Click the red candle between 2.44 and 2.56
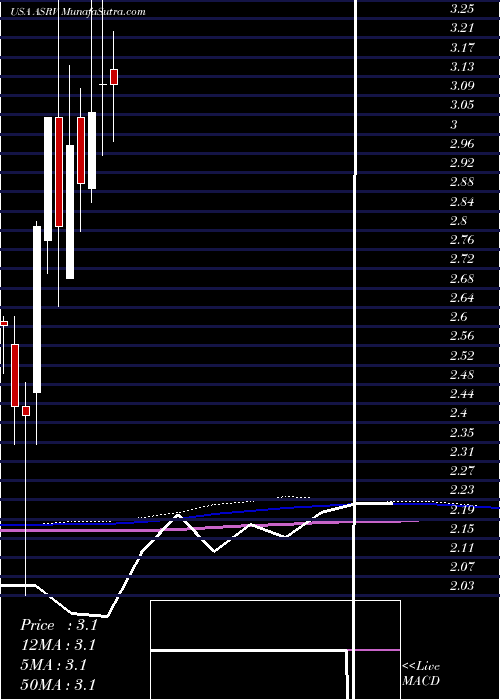The height and width of the screenshot is (700, 500). [15, 375]
